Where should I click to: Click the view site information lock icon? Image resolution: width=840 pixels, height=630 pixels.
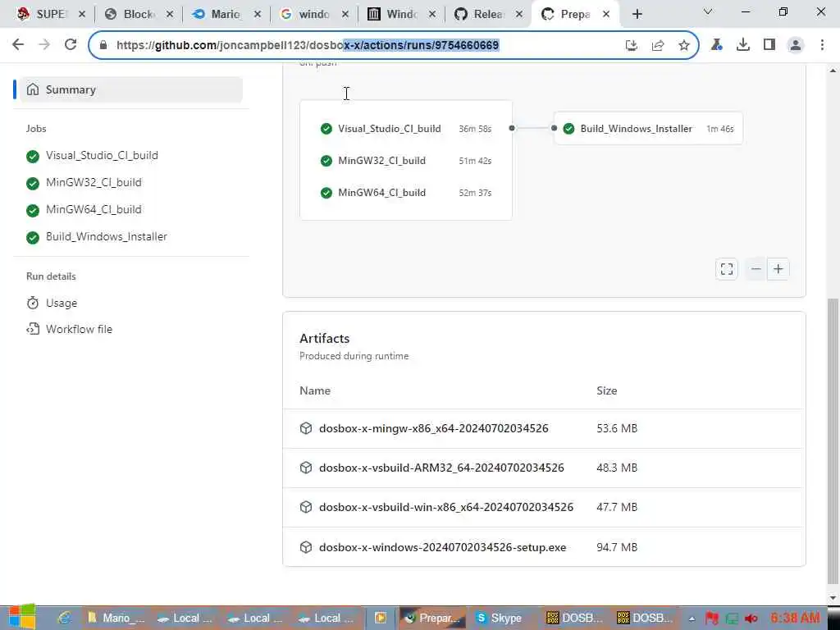(103, 46)
